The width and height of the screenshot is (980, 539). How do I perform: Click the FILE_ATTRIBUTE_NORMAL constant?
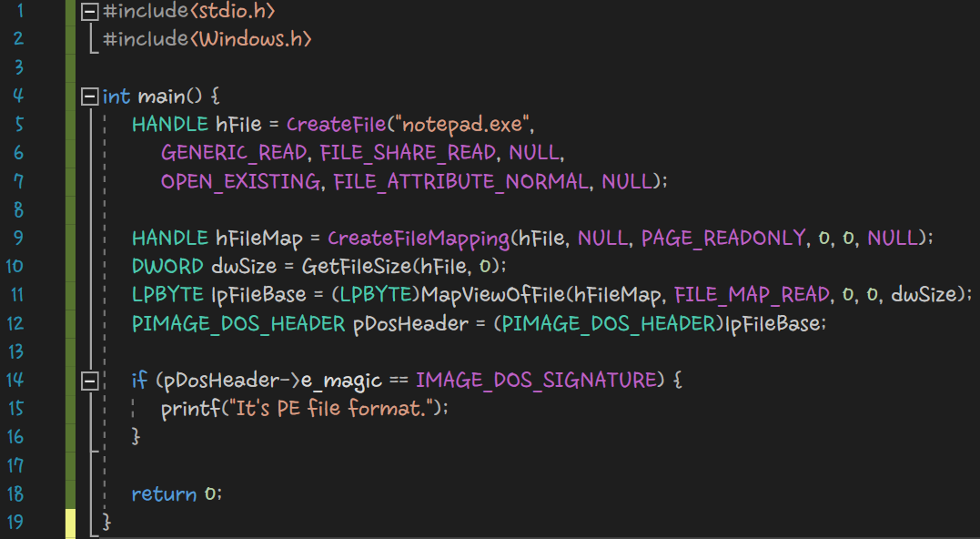coord(461,181)
